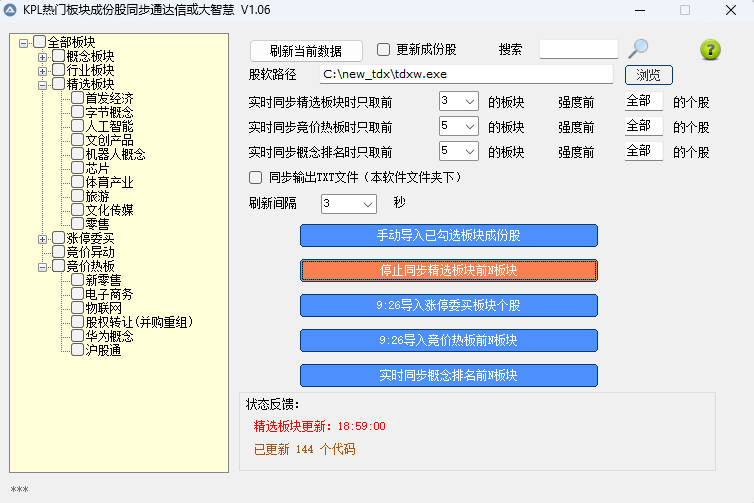Click 手动导入已勾选板块成份股 button
754x503 pixels.
[448, 236]
